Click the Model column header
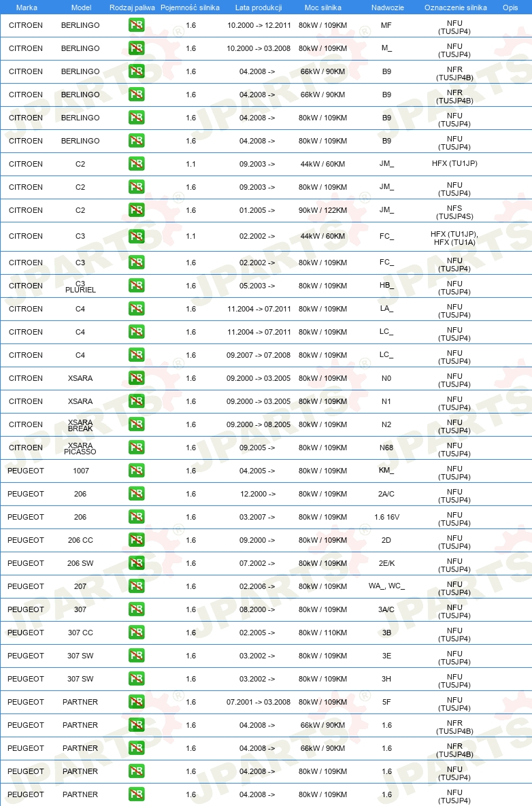Image resolution: width=532 pixels, height=806 pixels. (x=81, y=7)
